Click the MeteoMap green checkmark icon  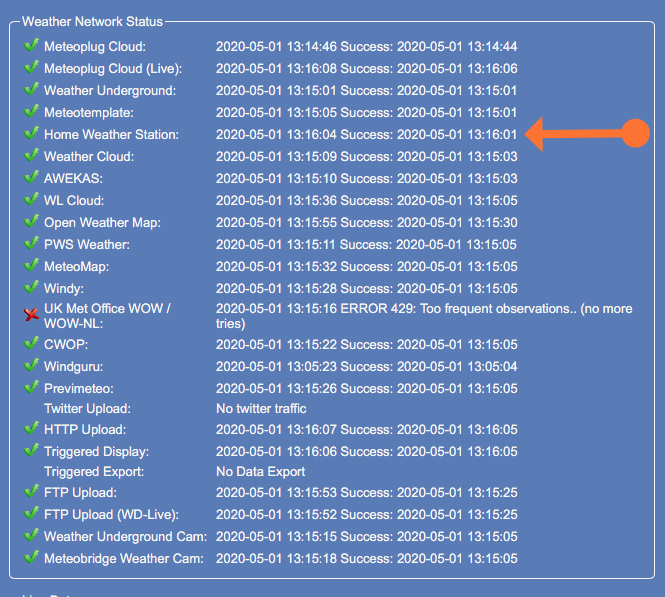tap(31, 265)
